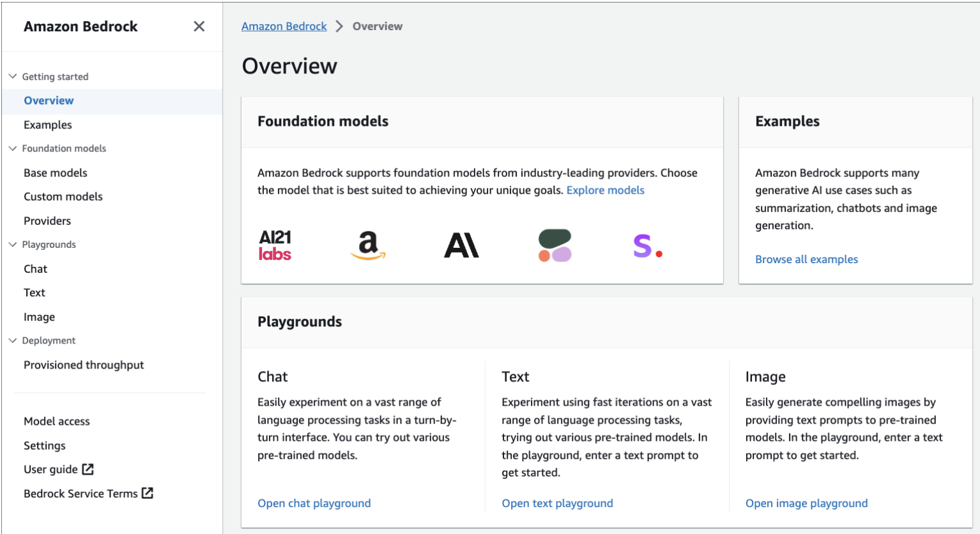Click Browse all examples link

point(807,259)
